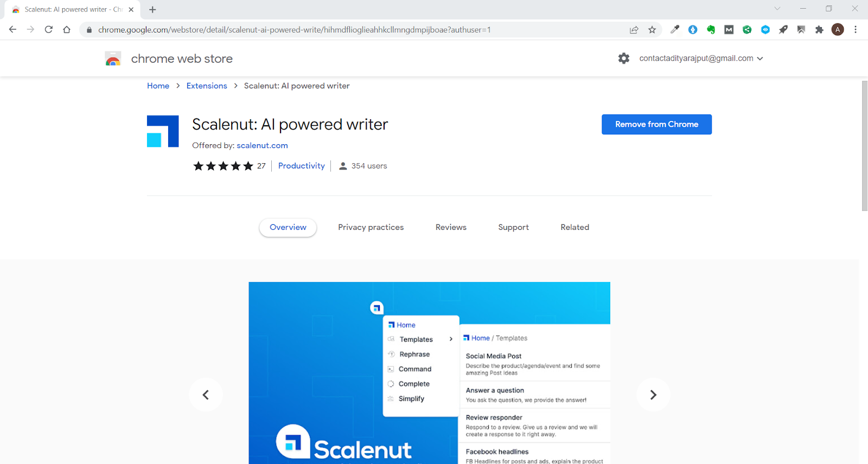
Task: Open the Support tab
Action: [514, 228]
